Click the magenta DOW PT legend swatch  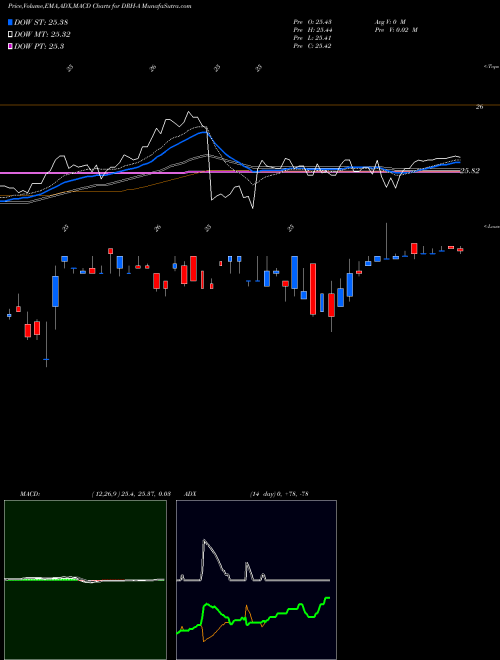(10, 46)
